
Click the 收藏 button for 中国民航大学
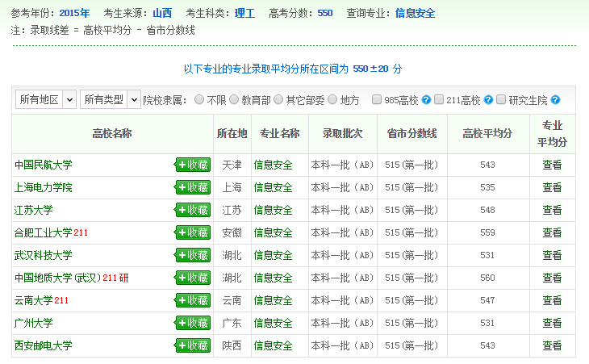(192, 165)
